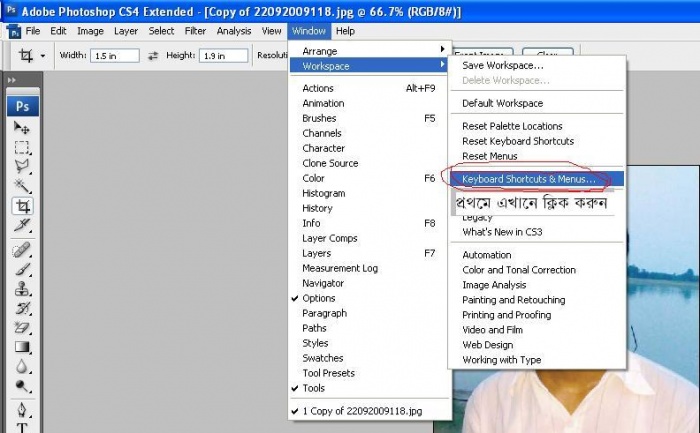Click the Ps application icon in menu bar
This screenshot has height=433, width=700.
click(x=14, y=32)
